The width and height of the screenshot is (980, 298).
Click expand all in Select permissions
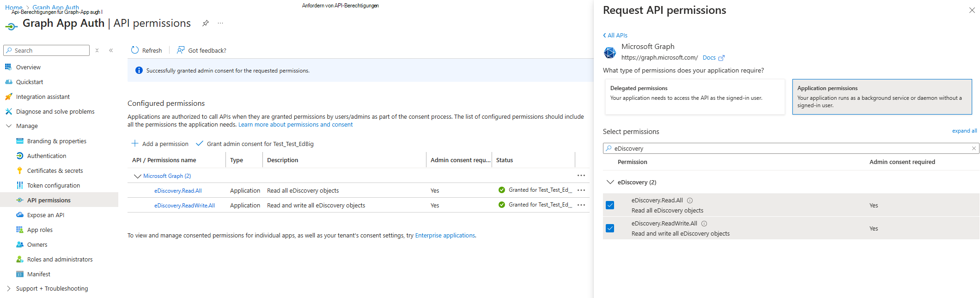964,131
